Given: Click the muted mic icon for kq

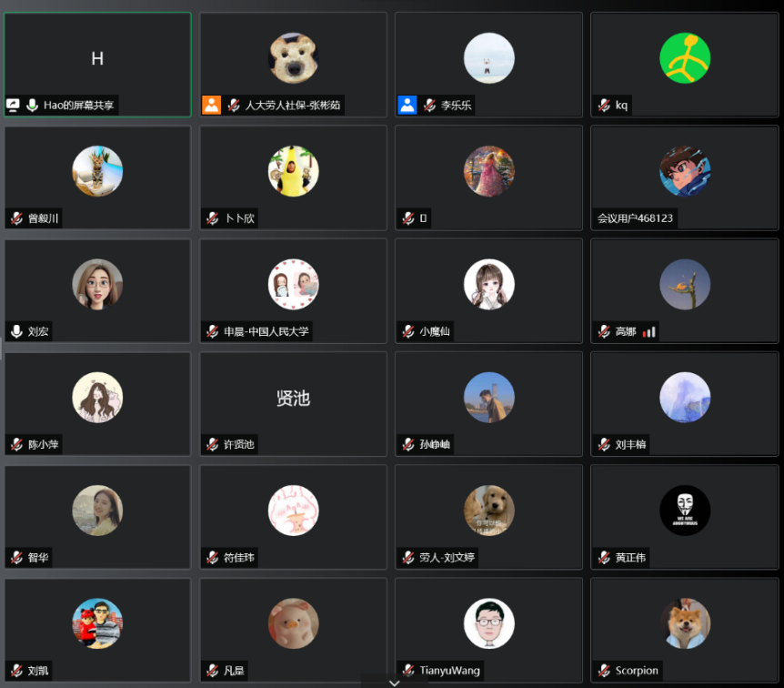Looking at the screenshot, I should point(604,105).
